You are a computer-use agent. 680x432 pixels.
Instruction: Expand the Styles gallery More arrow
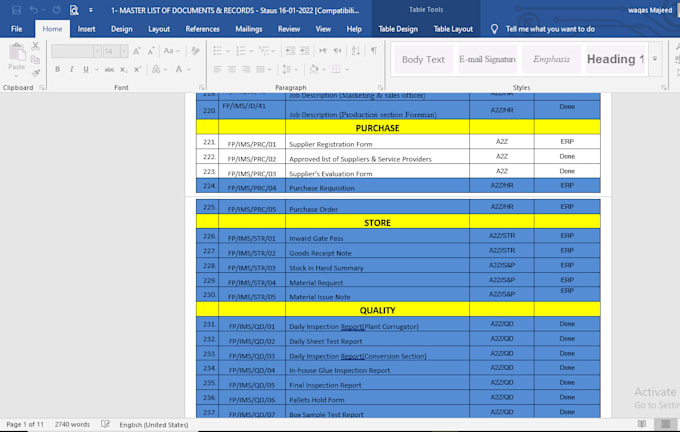(655, 59)
